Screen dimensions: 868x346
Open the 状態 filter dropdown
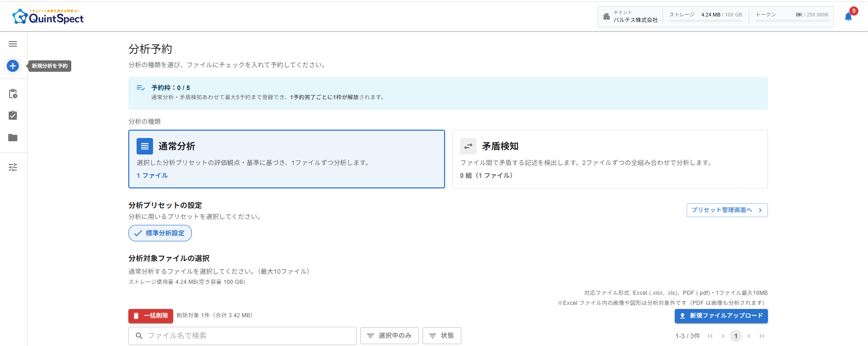tap(442, 335)
